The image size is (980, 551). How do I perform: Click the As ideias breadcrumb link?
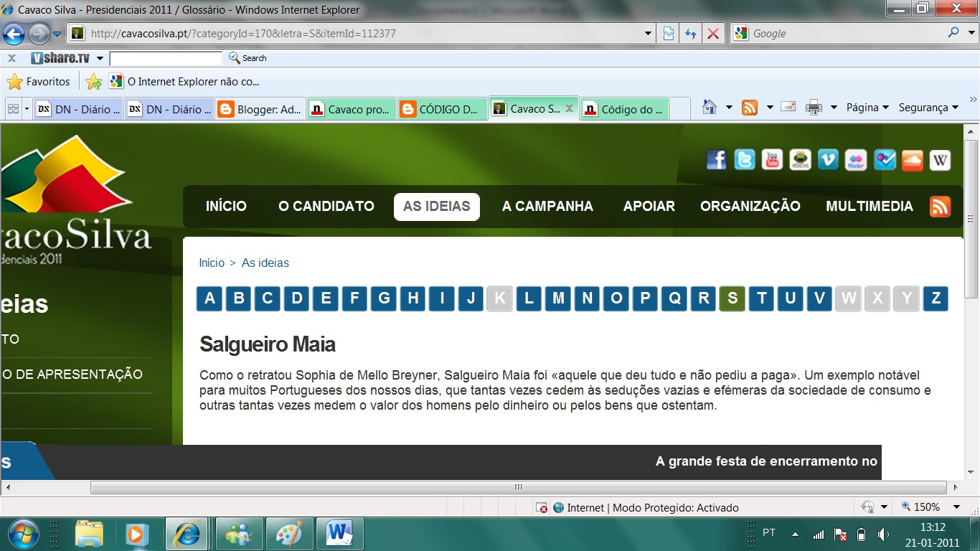265,263
